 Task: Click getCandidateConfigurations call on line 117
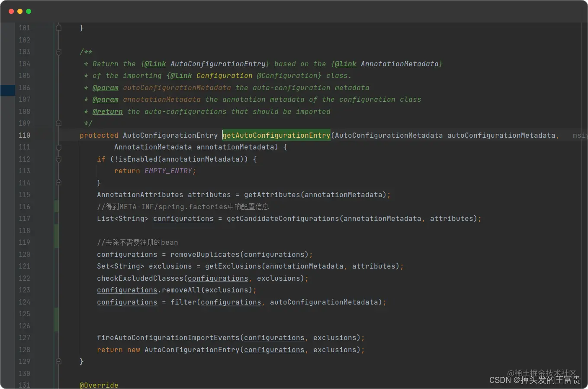coord(283,219)
